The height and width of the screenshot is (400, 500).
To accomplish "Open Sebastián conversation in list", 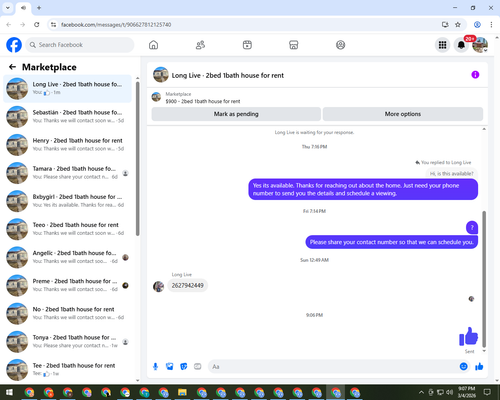I will pyautogui.click(x=67, y=116).
